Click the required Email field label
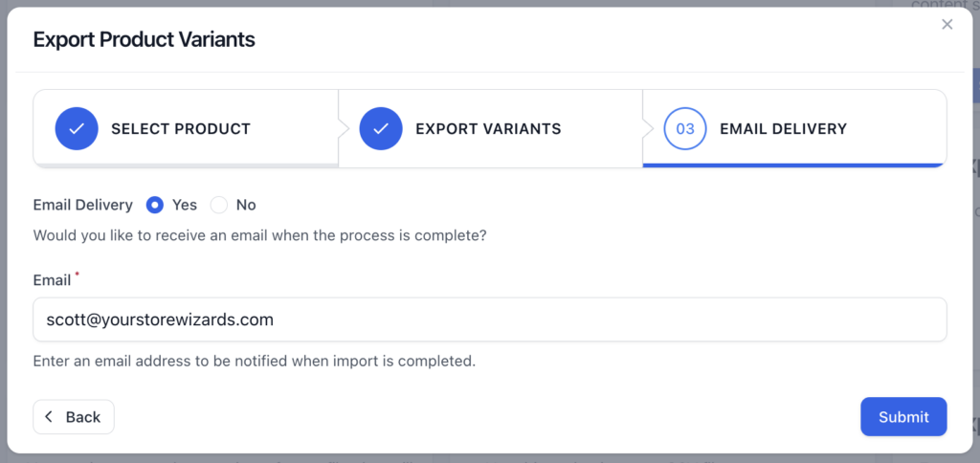This screenshot has width=980, height=463. coord(52,280)
